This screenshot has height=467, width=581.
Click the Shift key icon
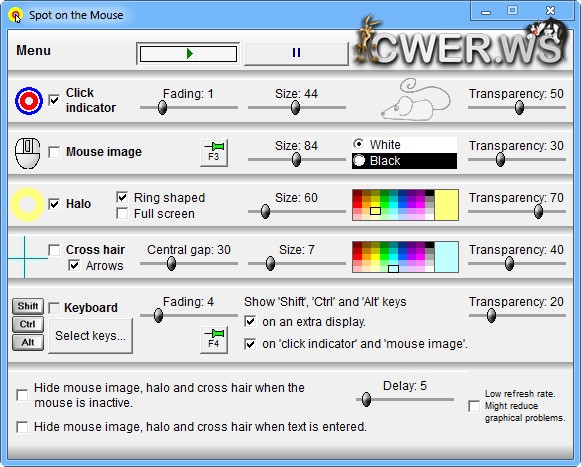(28, 306)
